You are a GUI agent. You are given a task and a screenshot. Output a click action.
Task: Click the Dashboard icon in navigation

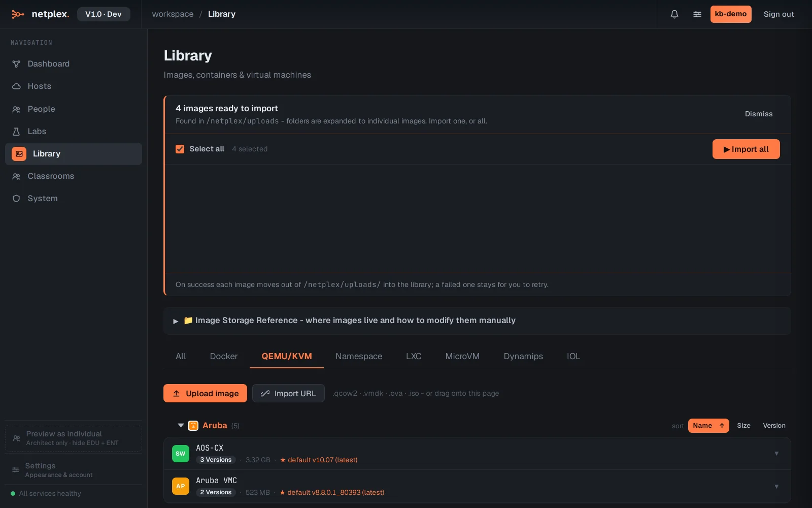[x=16, y=64]
